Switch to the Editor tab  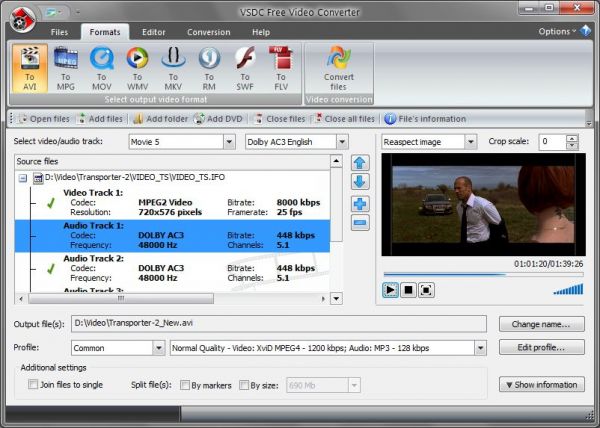click(x=154, y=32)
